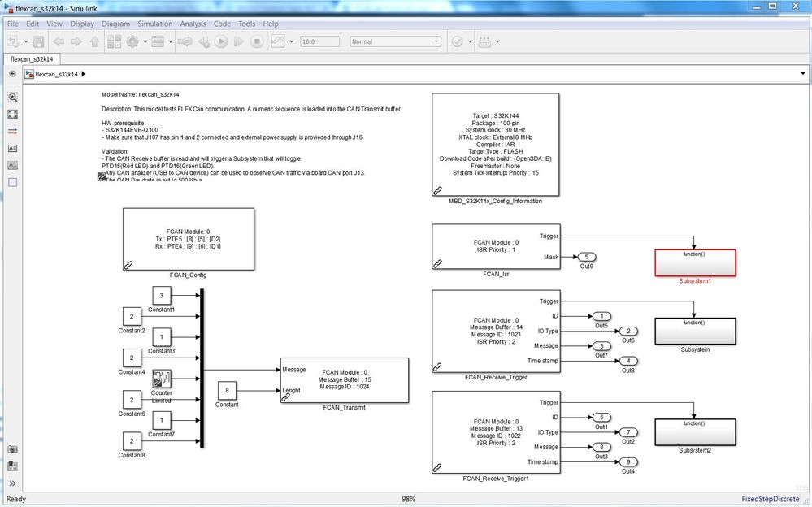Viewport: 812px width, 507px height.
Task: Select the FCAN_Transmit block
Action: pyautogui.click(x=343, y=380)
